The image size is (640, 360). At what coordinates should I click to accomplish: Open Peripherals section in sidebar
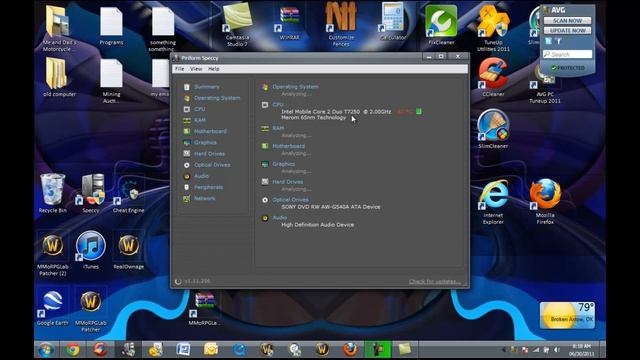tap(208, 187)
